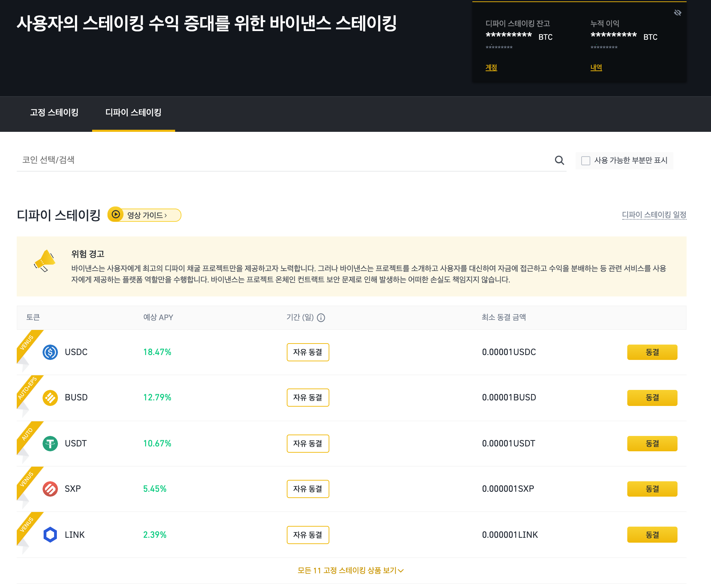Image resolution: width=711 pixels, height=588 pixels.
Task: Click the search magnifier icon
Action: click(559, 160)
